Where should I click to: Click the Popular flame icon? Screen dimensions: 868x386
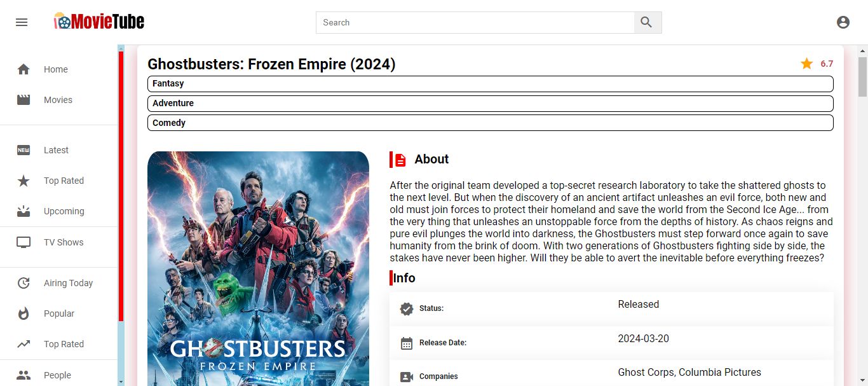[x=24, y=314]
